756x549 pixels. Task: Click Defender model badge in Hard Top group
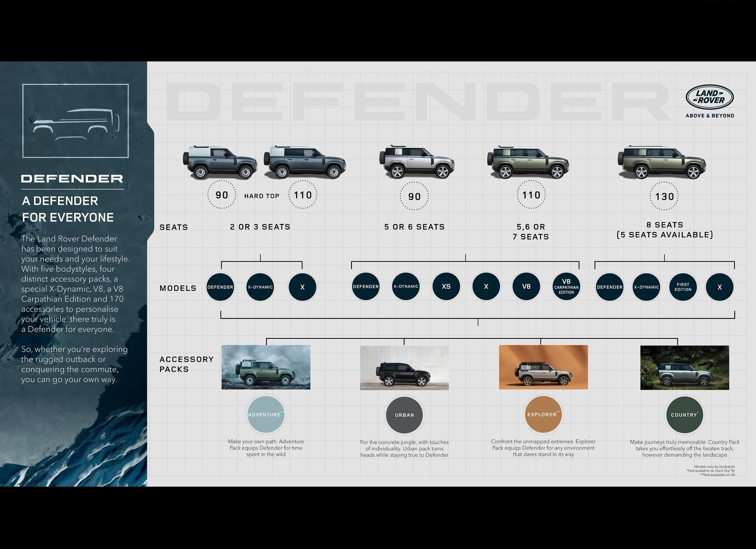(x=220, y=287)
